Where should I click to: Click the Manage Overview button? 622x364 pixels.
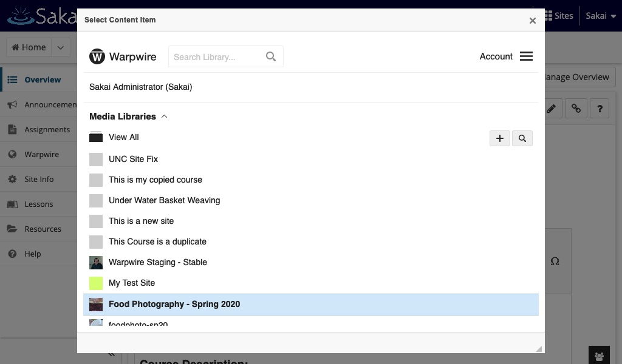[x=580, y=77]
